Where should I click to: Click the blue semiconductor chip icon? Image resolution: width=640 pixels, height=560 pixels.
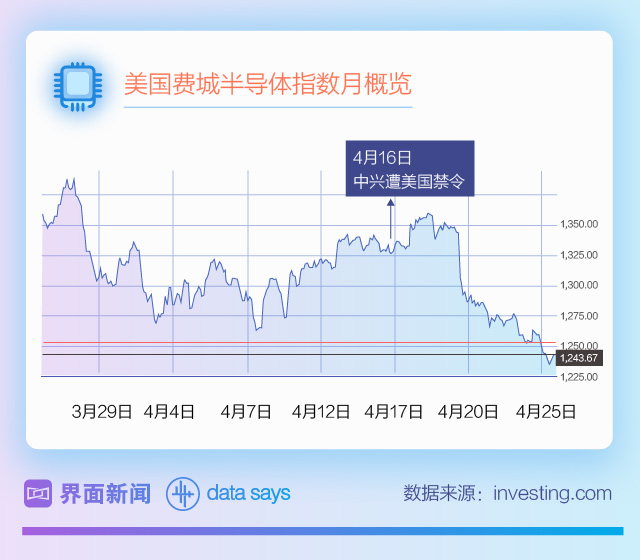[76, 86]
